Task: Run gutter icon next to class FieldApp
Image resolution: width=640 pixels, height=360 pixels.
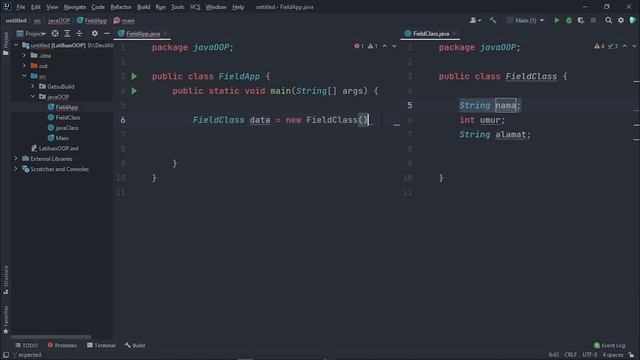Action: pyautogui.click(x=134, y=76)
